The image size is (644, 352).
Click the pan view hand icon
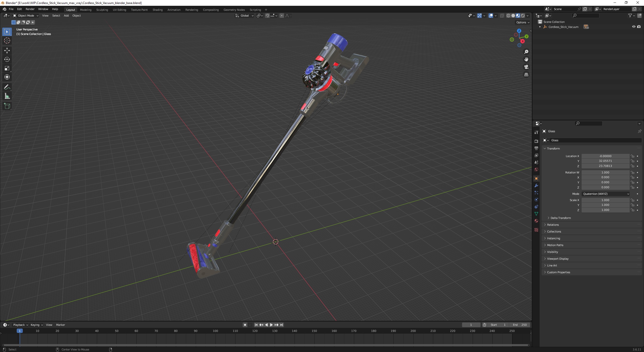pyautogui.click(x=526, y=59)
